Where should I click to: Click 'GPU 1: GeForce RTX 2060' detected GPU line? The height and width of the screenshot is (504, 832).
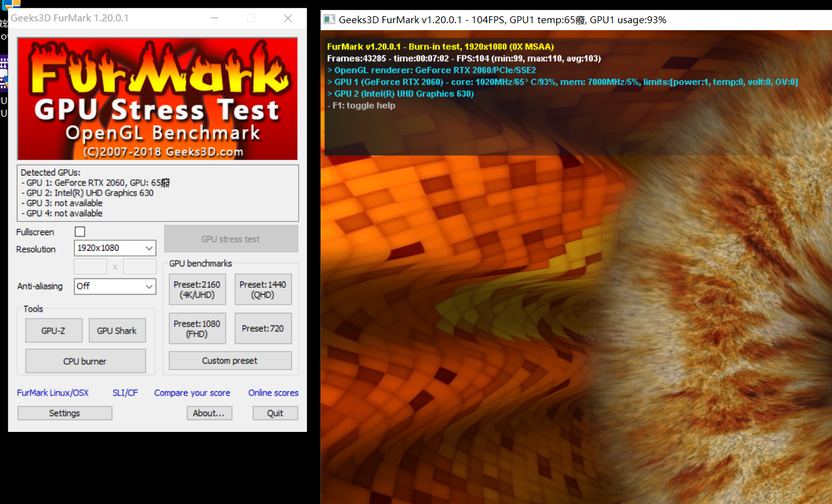click(x=95, y=183)
